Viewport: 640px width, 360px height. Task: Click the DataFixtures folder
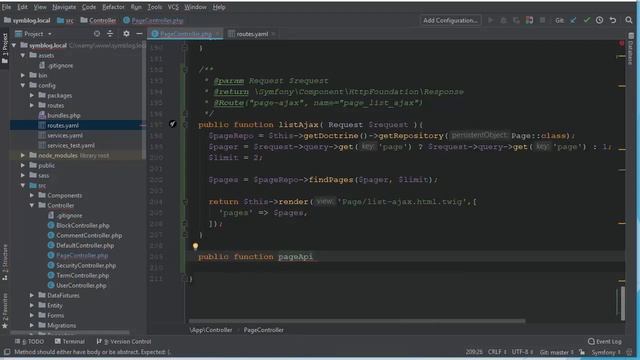[63, 296]
